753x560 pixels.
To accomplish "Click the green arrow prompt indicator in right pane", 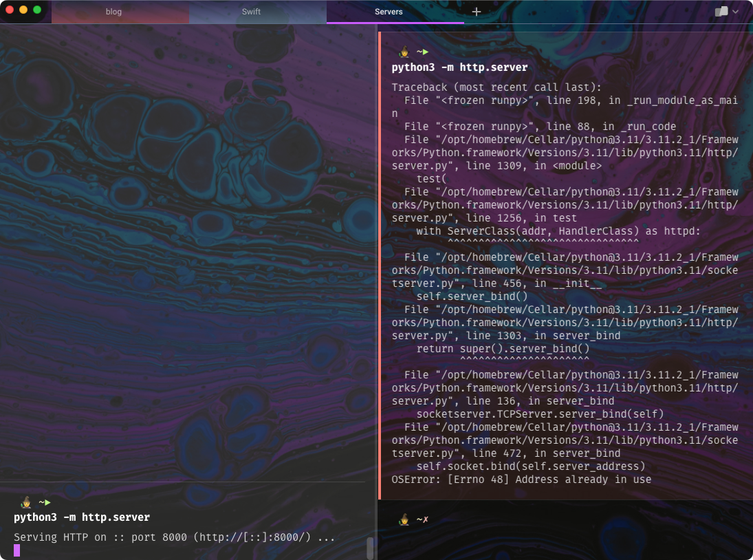I will coord(426,52).
